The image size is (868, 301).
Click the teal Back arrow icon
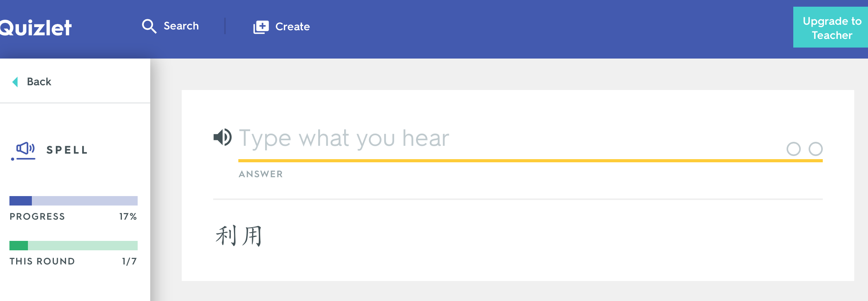point(15,82)
